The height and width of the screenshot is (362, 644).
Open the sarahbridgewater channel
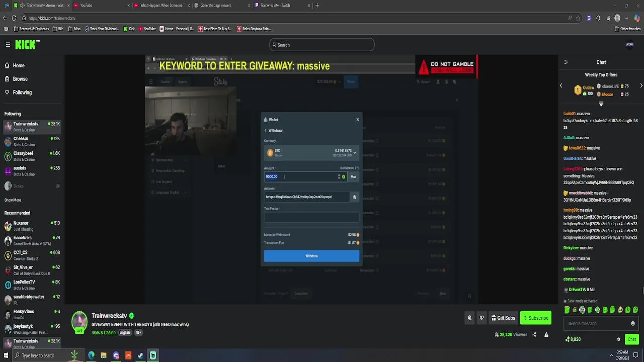(32, 300)
